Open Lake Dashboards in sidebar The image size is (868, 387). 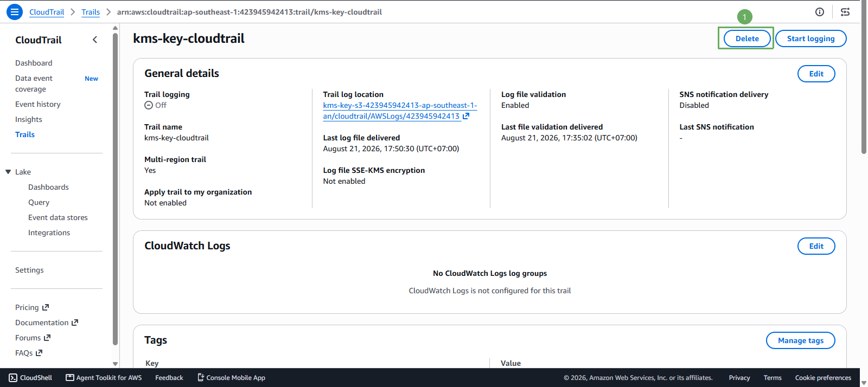tap(48, 187)
